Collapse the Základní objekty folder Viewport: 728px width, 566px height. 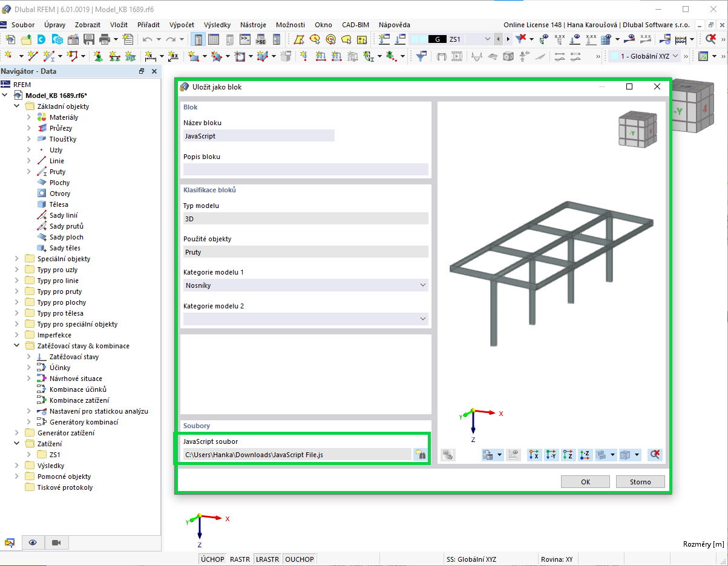tap(16, 106)
